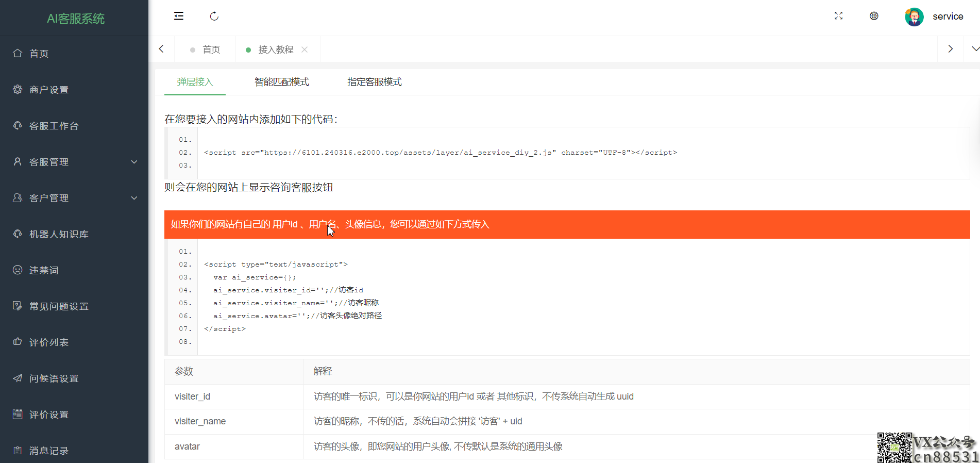Click the thumbs-up icon for 评价列表
The width and height of the screenshot is (980, 463).
tap(18, 342)
